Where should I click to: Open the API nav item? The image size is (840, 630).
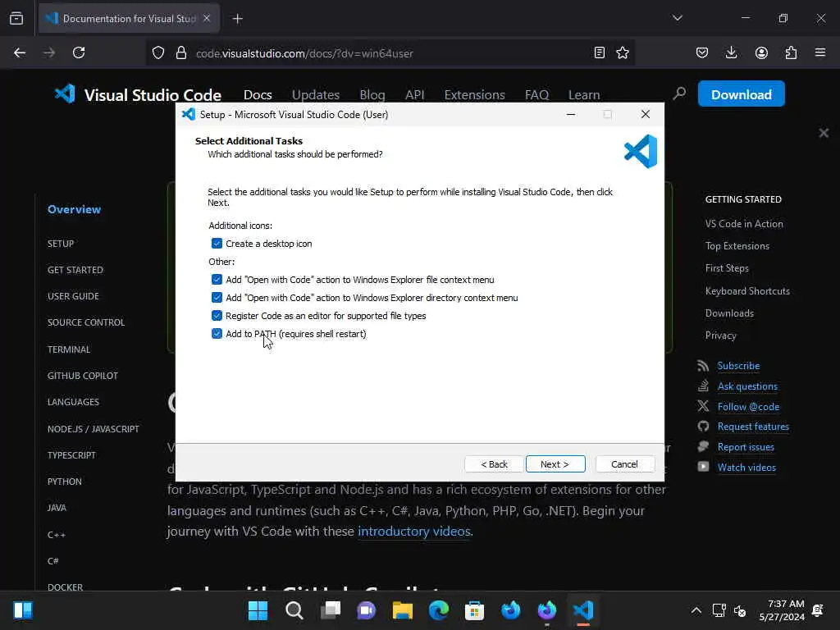click(414, 95)
